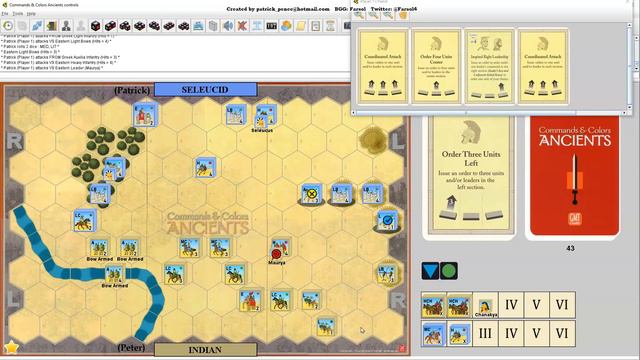The image size is (640, 360).
Task: Click the Undo last move toolbar icon
Action: point(8,26)
